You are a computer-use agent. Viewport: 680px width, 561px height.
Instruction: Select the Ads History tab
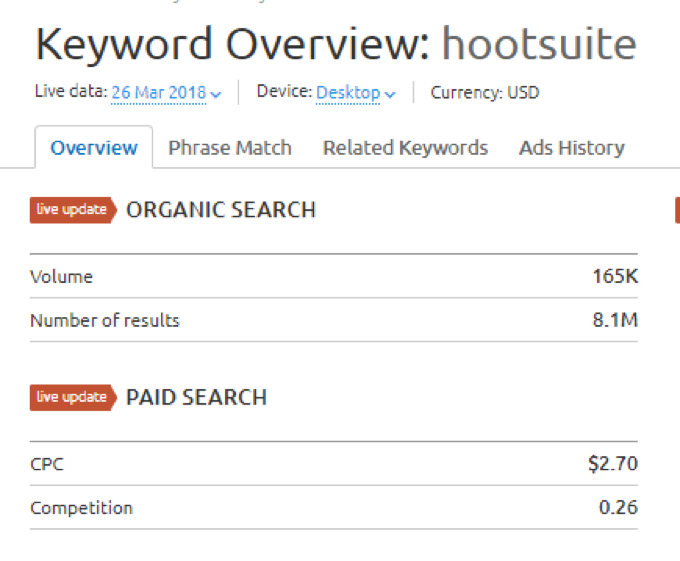(572, 148)
